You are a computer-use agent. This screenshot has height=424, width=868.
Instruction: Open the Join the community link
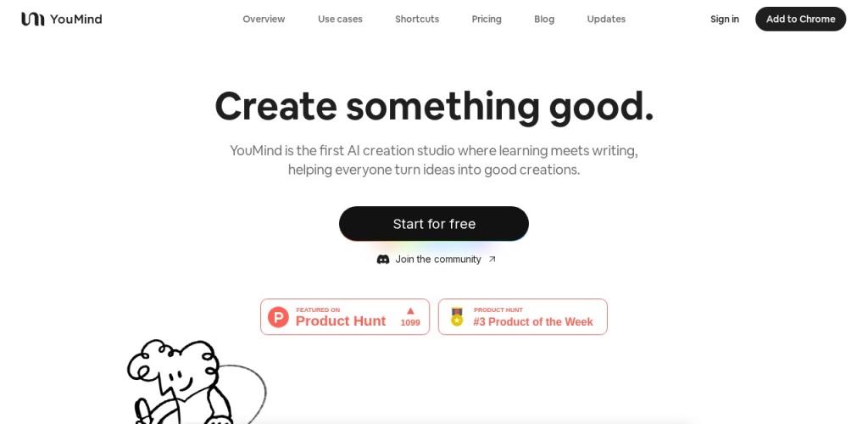pyautogui.click(x=438, y=259)
